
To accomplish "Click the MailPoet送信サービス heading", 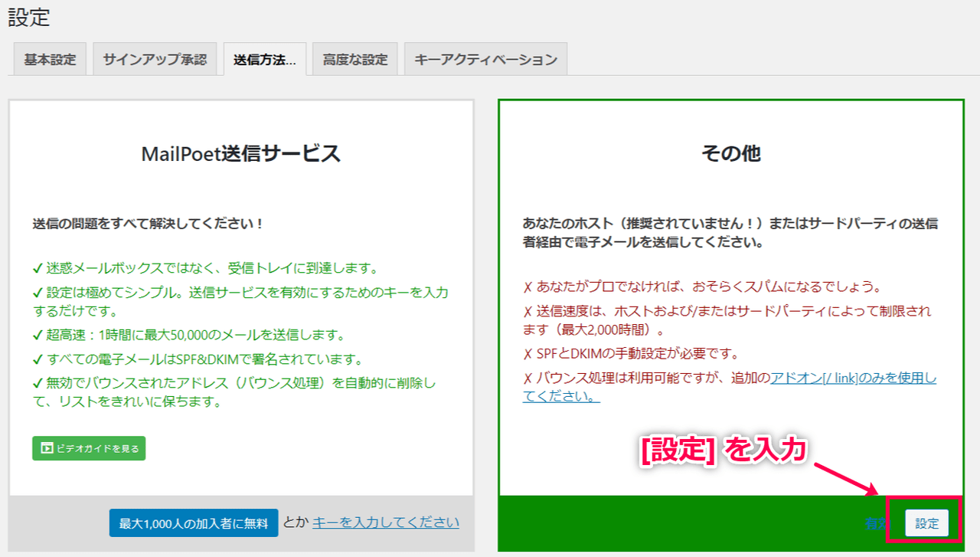I will 241,153.
